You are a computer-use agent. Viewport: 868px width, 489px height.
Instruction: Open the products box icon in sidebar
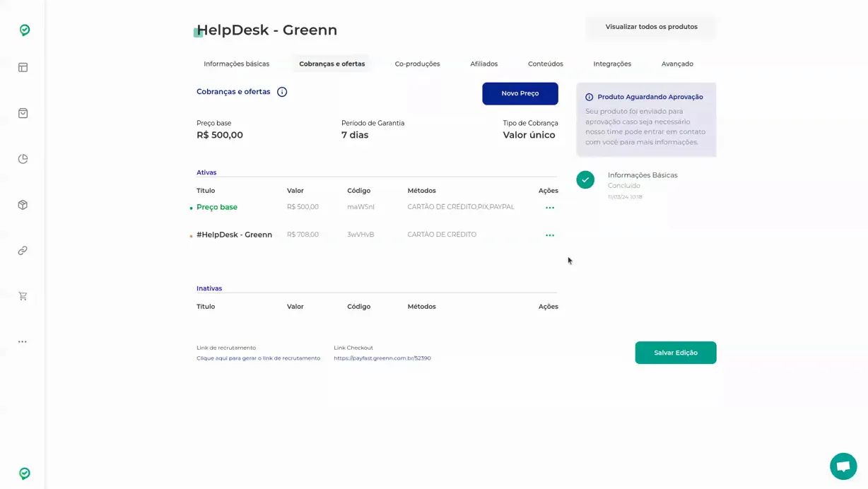pos(23,205)
